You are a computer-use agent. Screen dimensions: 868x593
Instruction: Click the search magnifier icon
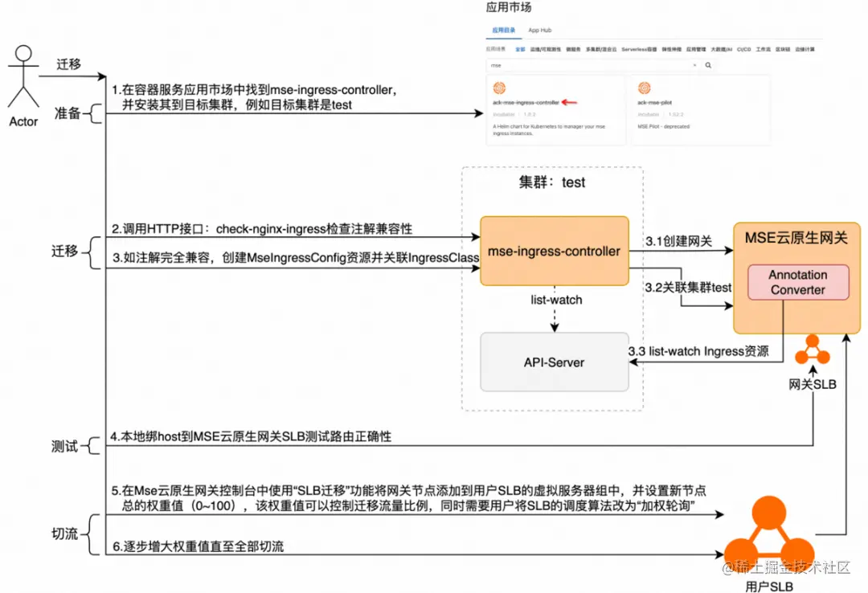point(708,65)
